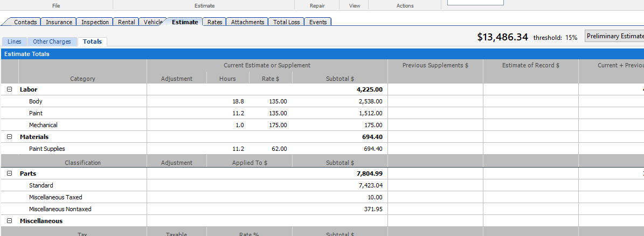Click the Body hours 18.8
Image resolution: width=644 pixels, height=236 pixels.
(x=238, y=101)
